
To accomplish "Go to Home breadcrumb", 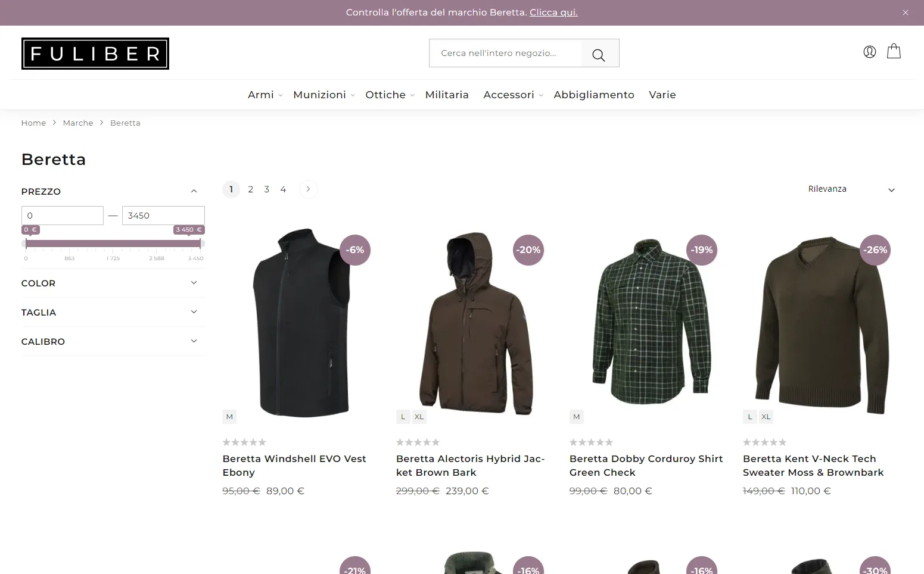I will click(33, 123).
